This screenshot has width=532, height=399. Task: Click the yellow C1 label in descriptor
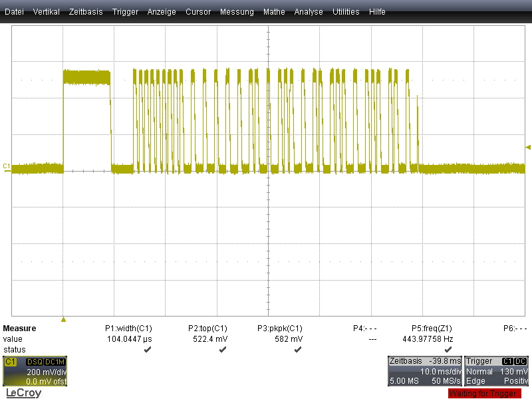pos(10,362)
